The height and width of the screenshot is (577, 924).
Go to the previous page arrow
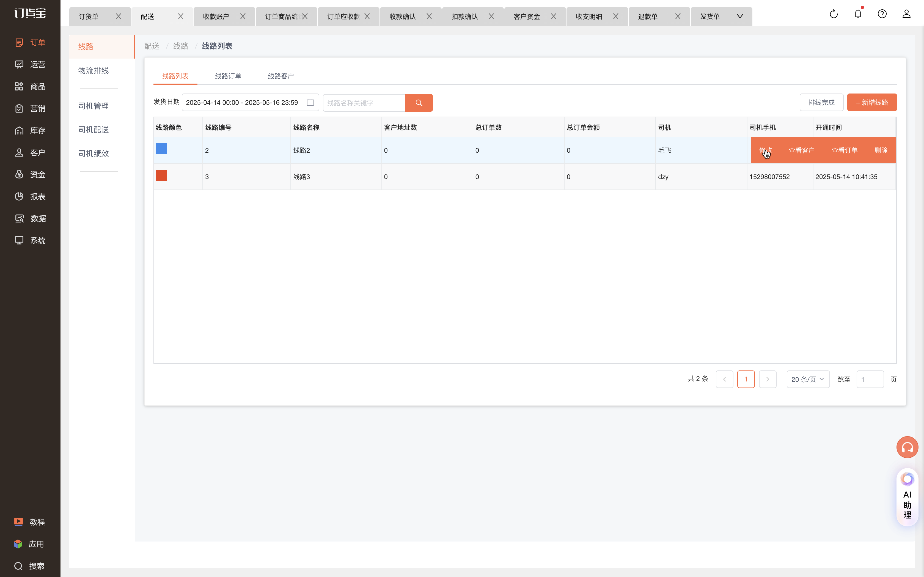724,379
